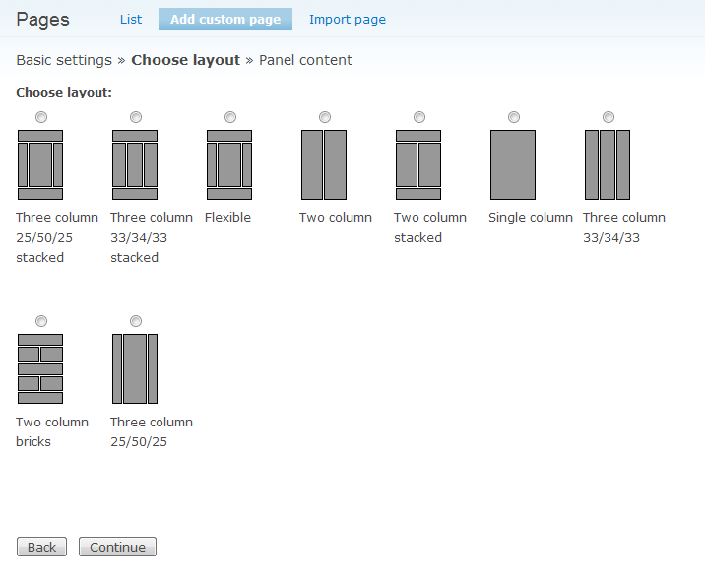
Task: Choose the Two column bricks radio button
Action: coord(41,321)
